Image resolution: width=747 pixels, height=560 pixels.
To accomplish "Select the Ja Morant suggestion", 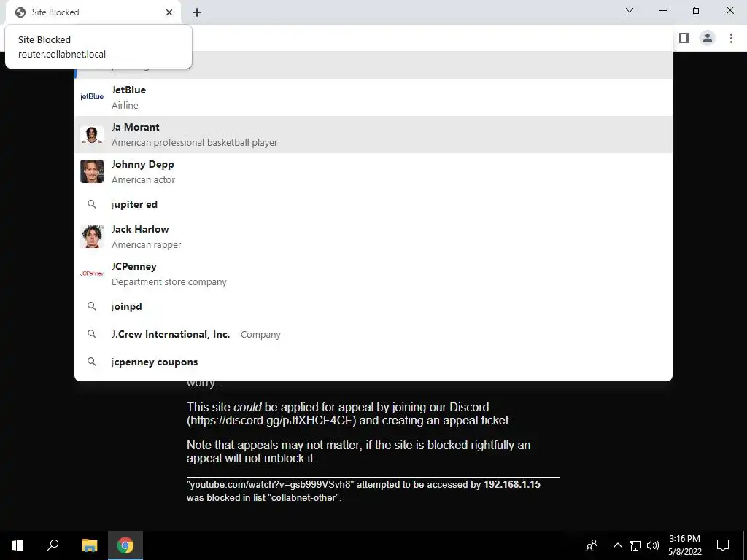I will (373, 134).
